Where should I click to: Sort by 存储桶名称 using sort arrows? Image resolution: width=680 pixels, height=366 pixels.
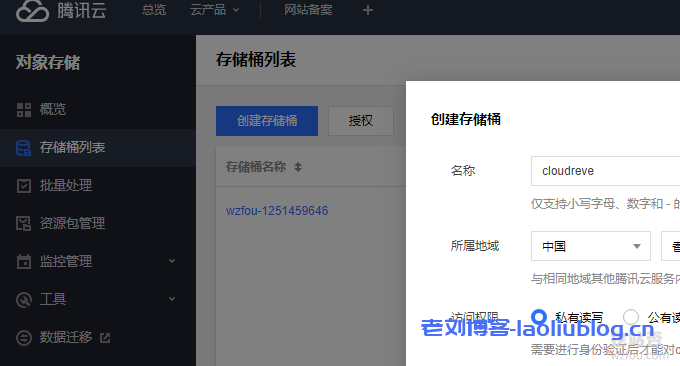click(x=298, y=167)
